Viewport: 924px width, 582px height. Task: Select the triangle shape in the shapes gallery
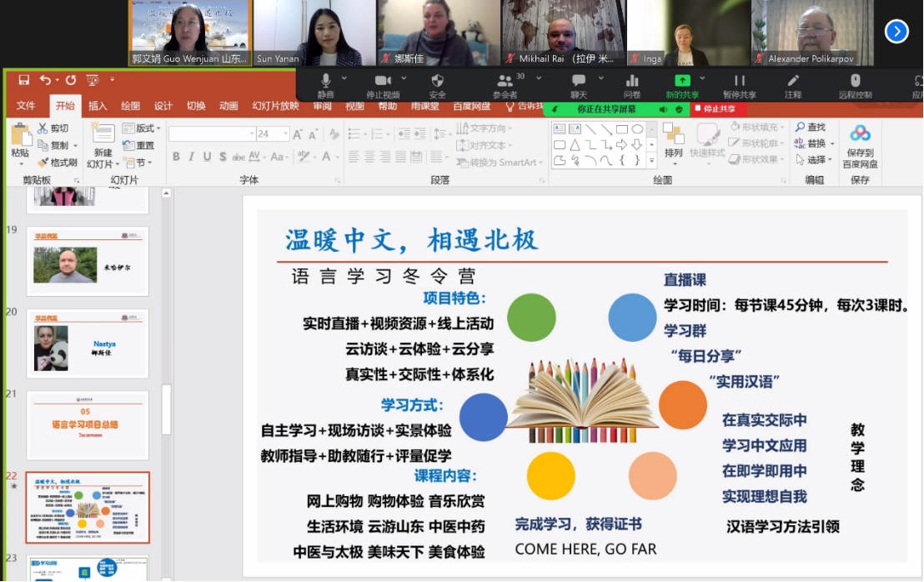575,144
